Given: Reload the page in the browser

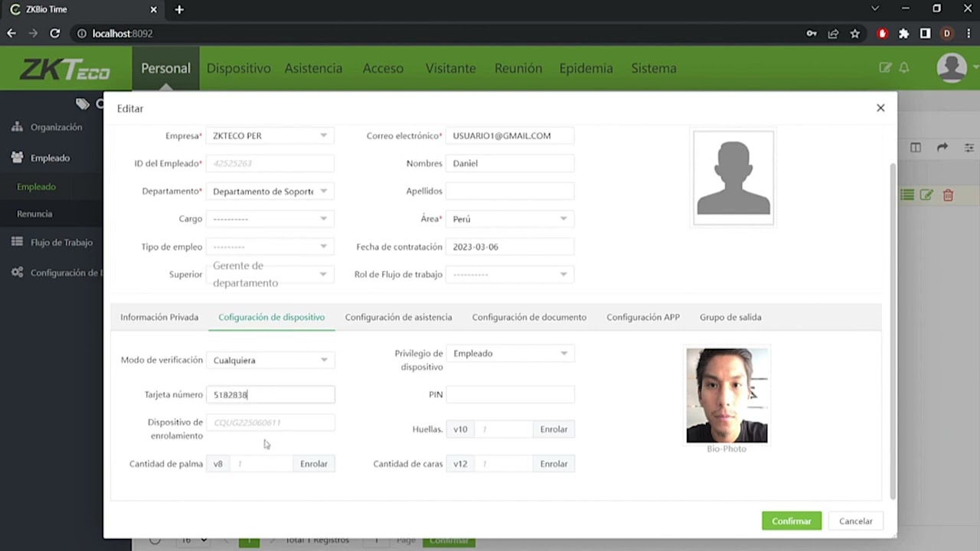Looking at the screenshot, I should [55, 34].
